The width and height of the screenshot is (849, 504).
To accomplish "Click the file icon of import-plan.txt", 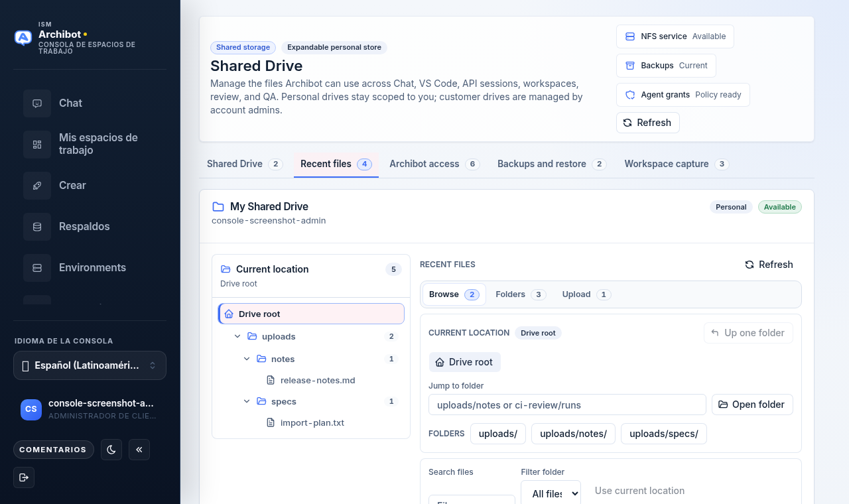I will (x=271, y=423).
